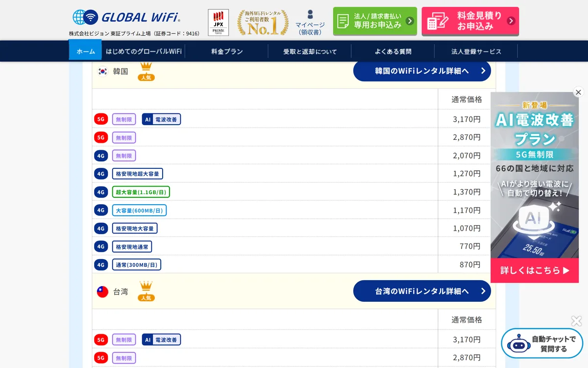Click the No.1 laurel award badge
Image resolution: width=588 pixels, height=368 pixels.
point(263,23)
